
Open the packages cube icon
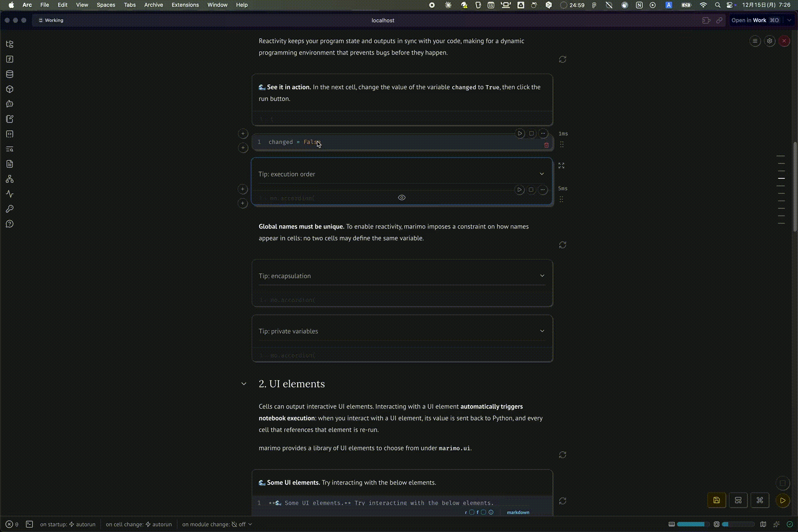coord(10,89)
